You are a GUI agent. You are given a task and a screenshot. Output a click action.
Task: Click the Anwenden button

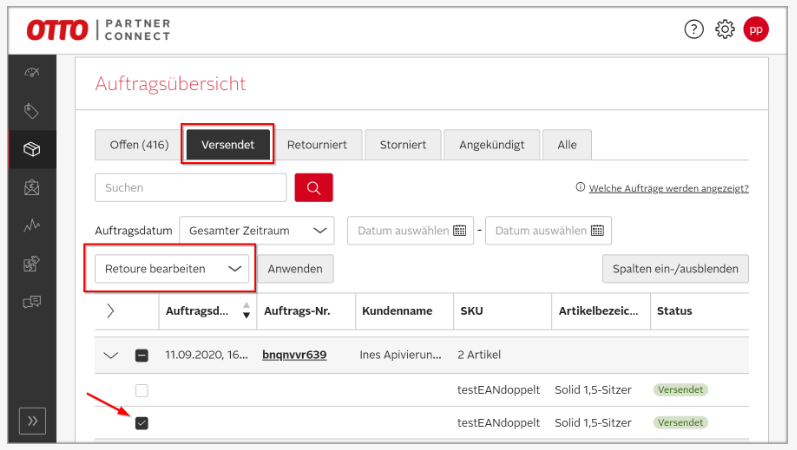pos(295,268)
